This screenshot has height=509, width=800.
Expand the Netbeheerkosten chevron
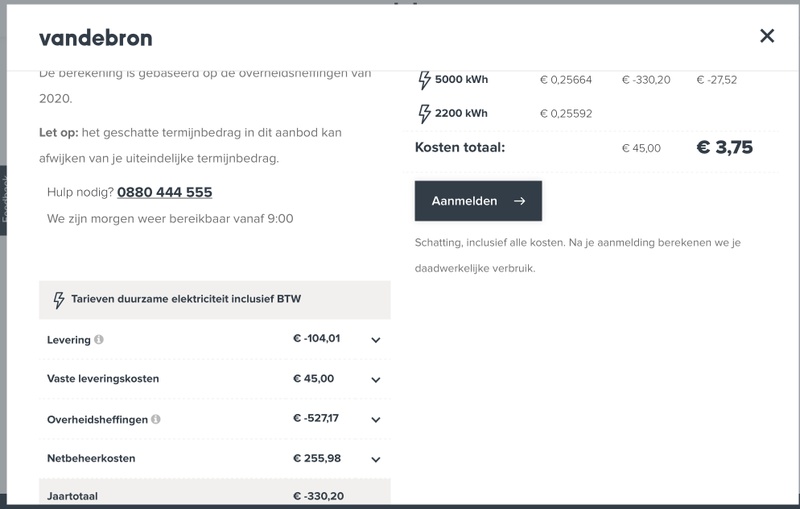pos(376,459)
